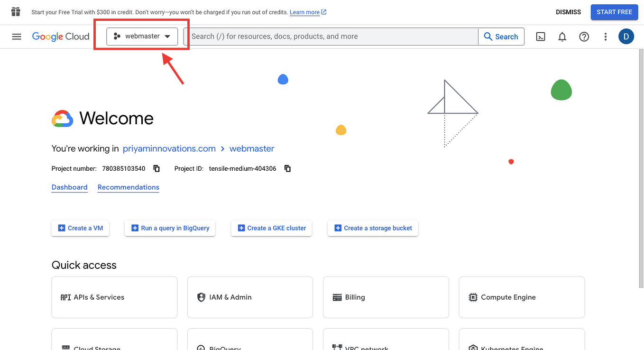Select the Dashboard tab

(x=69, y=187)
